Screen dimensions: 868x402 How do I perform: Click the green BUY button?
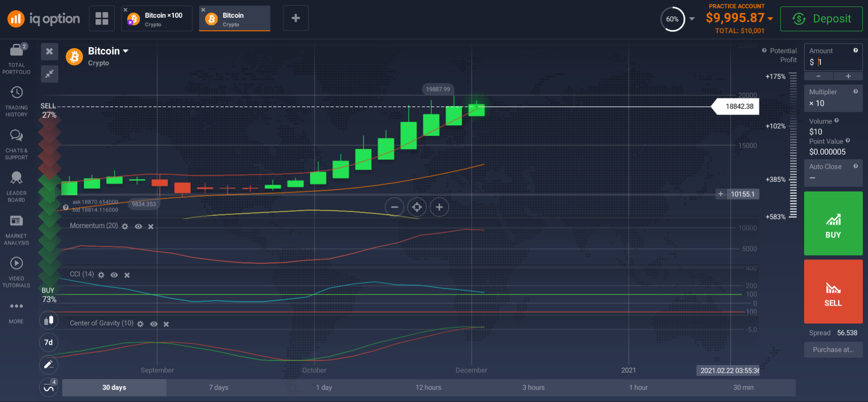pyautogui.click(x=834, y=223)
